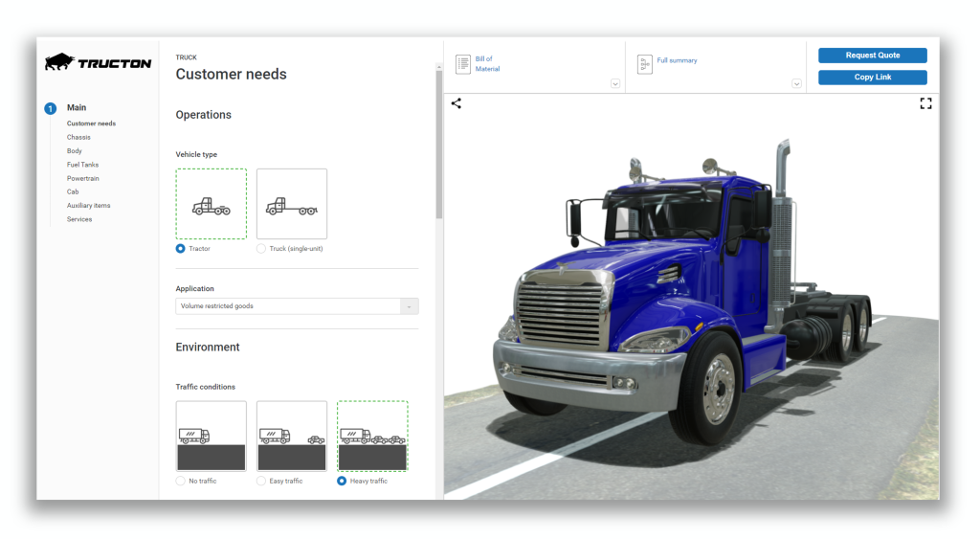This screenshot has height=539, width=980.
Task: Select the Heavy traffic condition image
Action: tap(372, 436)
